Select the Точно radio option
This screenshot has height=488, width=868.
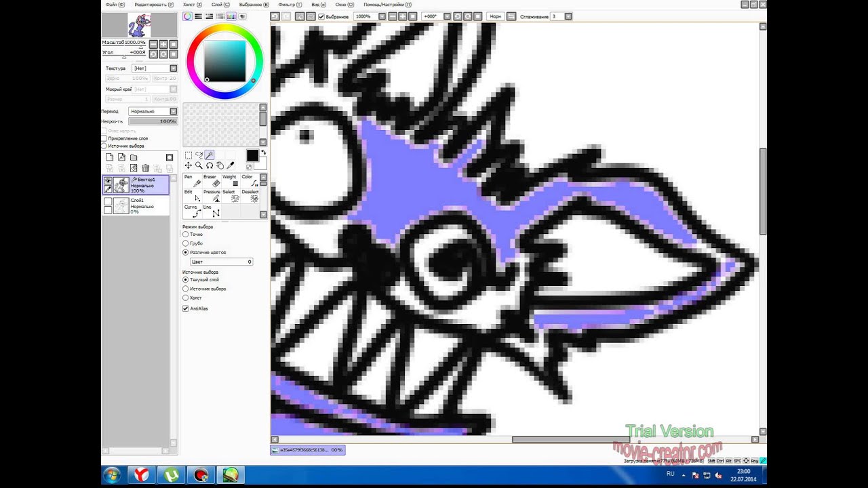186,234
